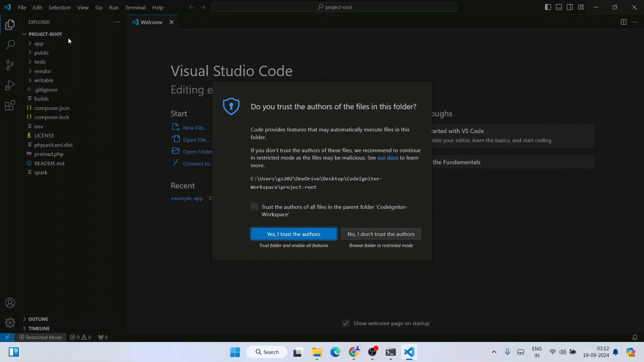Image resolution: width=644 pixels, height=362 pixels.
Task: Open the Terminal menu
Action: click(x=135, y=7)
